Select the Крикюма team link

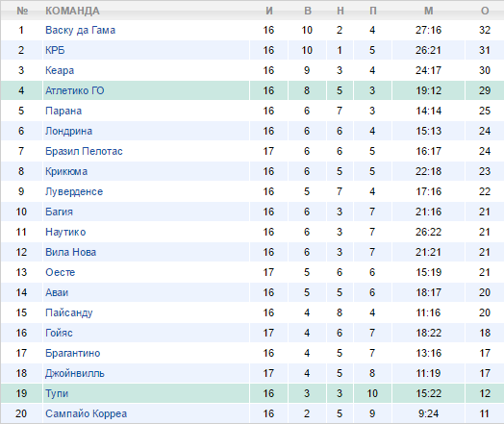(66, 171)
